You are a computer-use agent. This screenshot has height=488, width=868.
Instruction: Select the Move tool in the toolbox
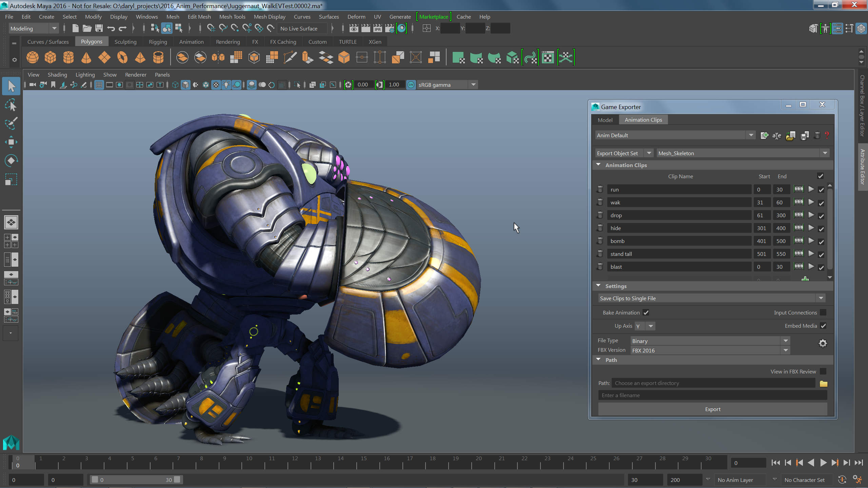click(11, 142)
